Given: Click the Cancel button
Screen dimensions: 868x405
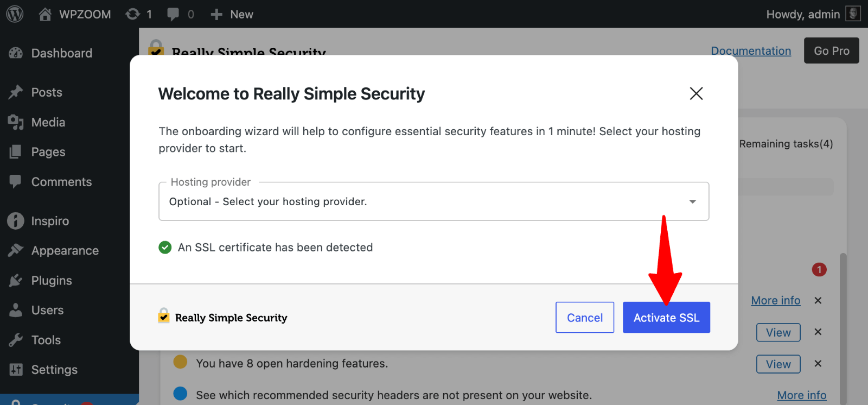Looking at the screenshot, I should point(585,318).
